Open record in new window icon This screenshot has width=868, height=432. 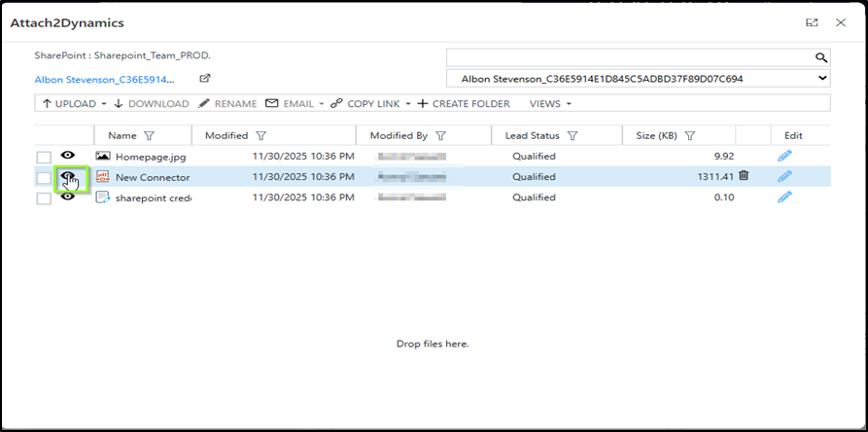pos(205,79)
